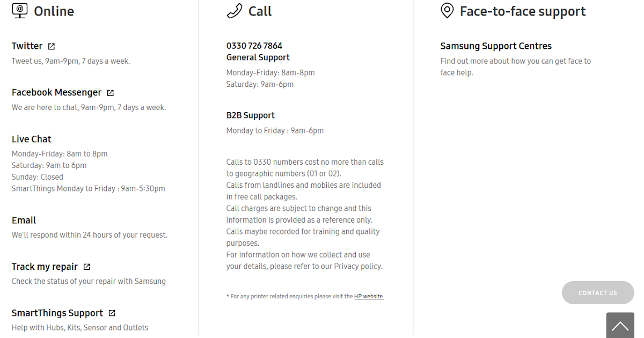Select the SmartThings weekday hours text
The image size is (644, 338).
tap(88, 188)
